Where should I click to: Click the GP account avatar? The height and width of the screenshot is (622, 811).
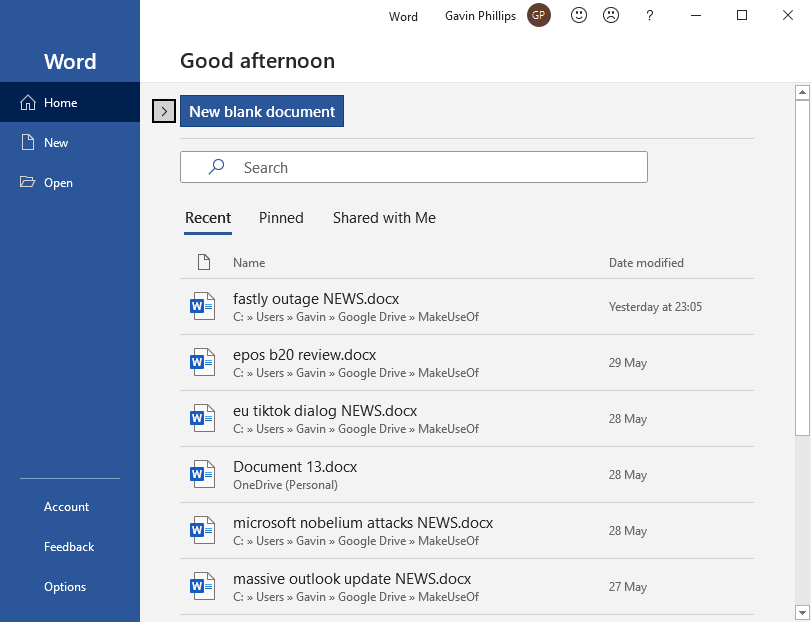point(538,15)
